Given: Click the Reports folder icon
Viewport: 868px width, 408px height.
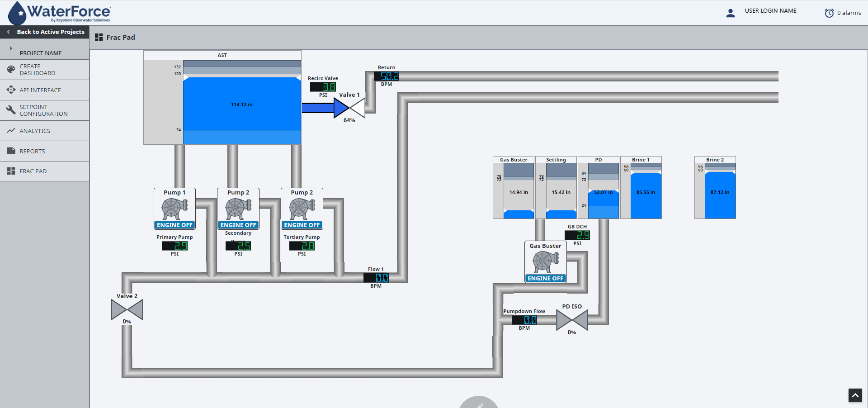Looking at the screenshot, I should [x=11, y=151].
